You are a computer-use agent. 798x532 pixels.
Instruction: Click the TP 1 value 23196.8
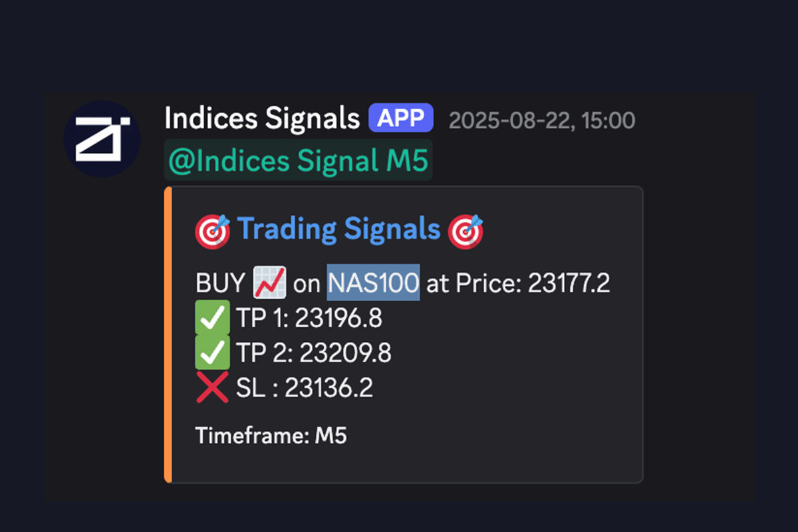point(338,319)
